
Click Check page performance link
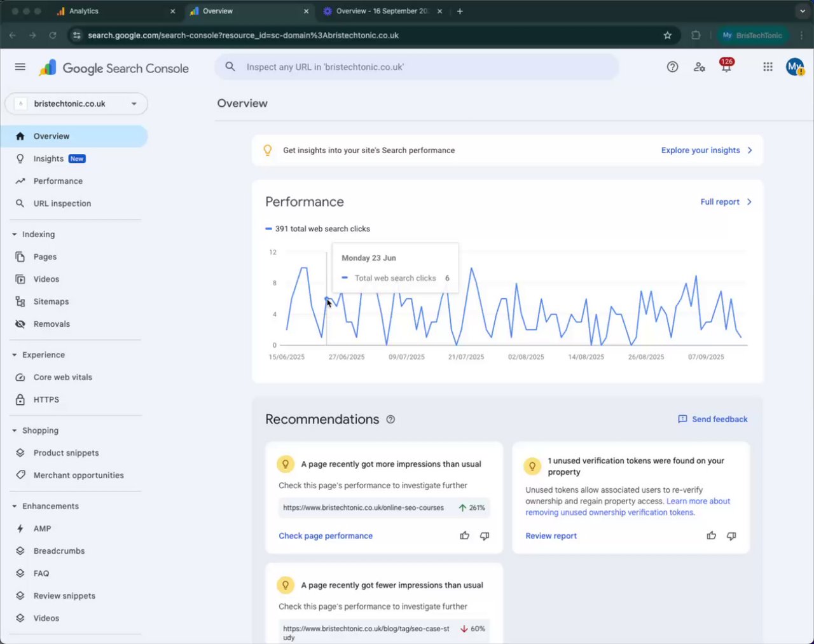(326, 536)
